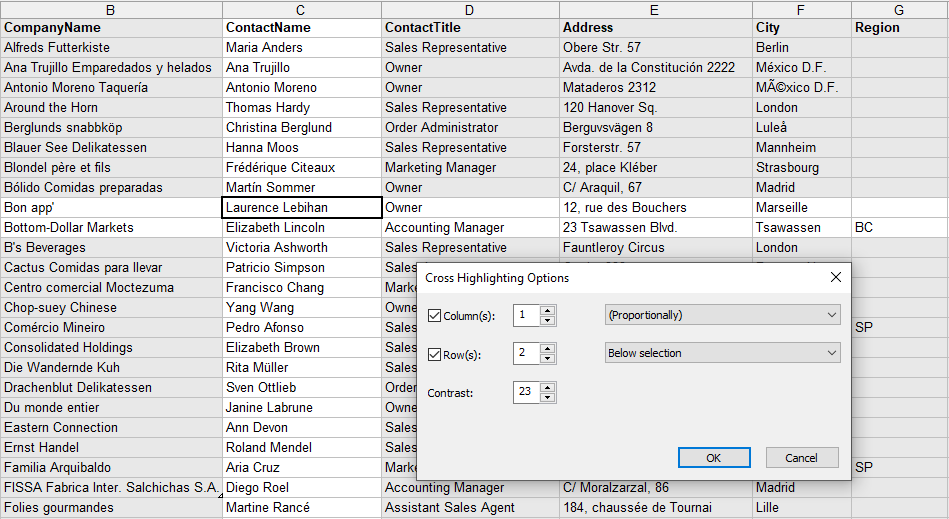Click the ContactTitle header cell
This screenshot has height=519, width=949.
(x=469, y=28)
